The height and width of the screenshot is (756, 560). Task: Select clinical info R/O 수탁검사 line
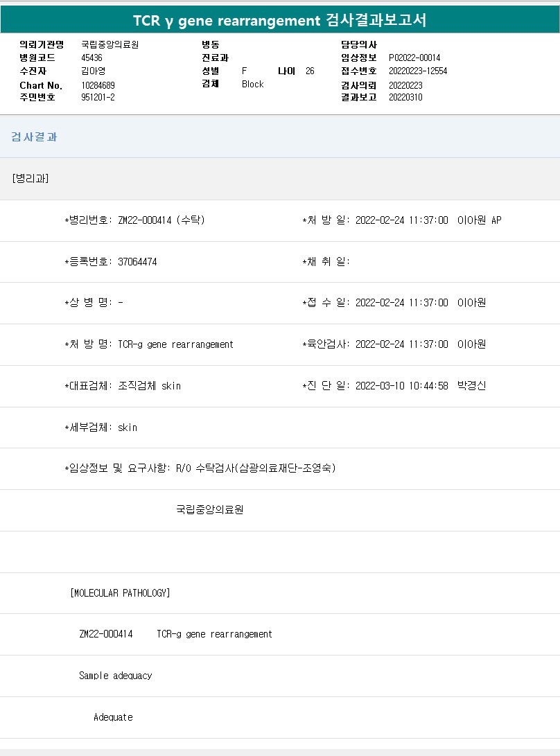[x=200, y=468]
